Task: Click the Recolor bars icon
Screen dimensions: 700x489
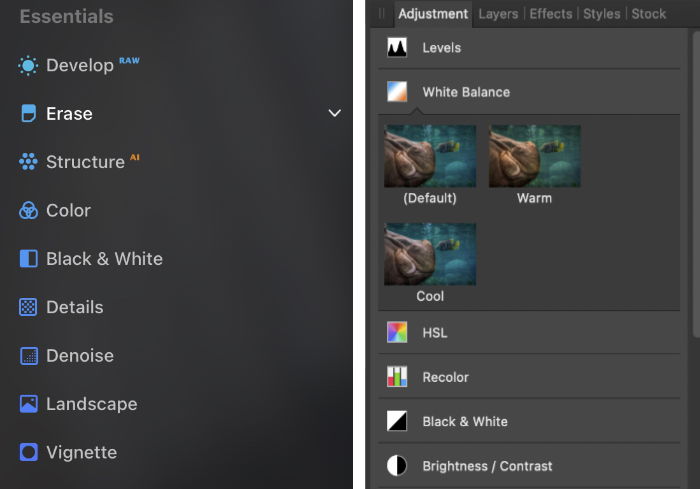Action: (397, 377)
